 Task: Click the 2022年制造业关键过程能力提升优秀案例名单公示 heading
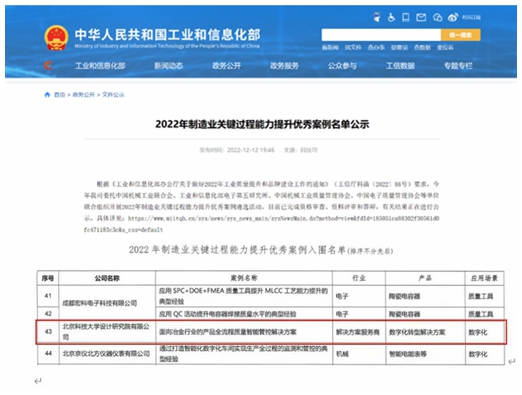pyautogui.click(x=262, y=124)
